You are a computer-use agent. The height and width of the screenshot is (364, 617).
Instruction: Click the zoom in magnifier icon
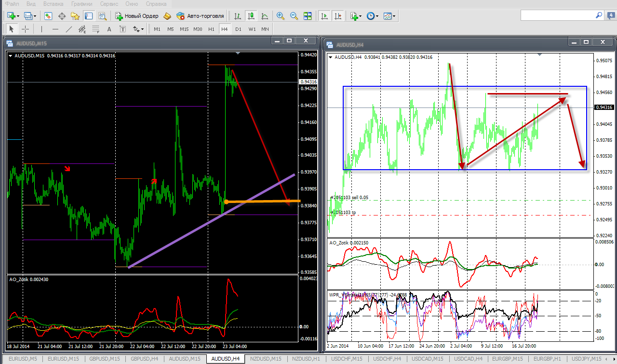point(280,16)
